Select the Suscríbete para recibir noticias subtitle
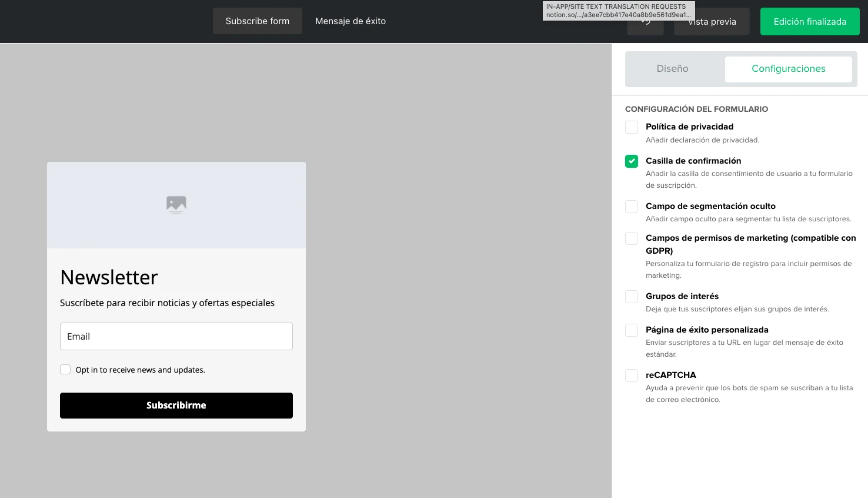The height and width of the screenshot is (498, 868). (x=167, y=303)
